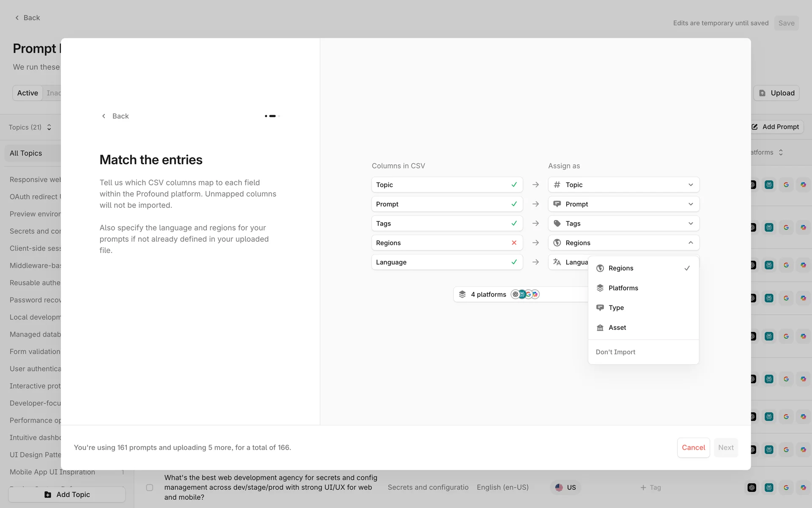Click stacked layers icon beside 4 platforms

(x=462, y=294)
